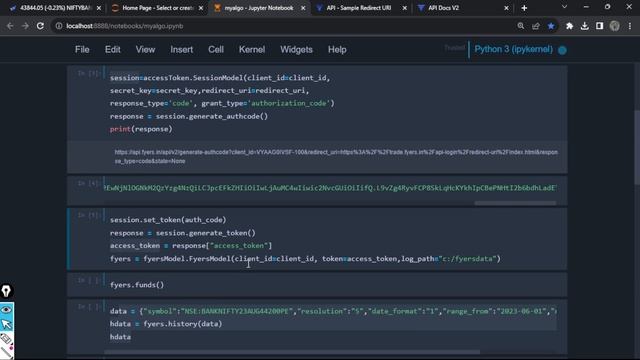Viewport: 640px width, 360px height.
Task: Open the File menu
Action: point(82,49)
